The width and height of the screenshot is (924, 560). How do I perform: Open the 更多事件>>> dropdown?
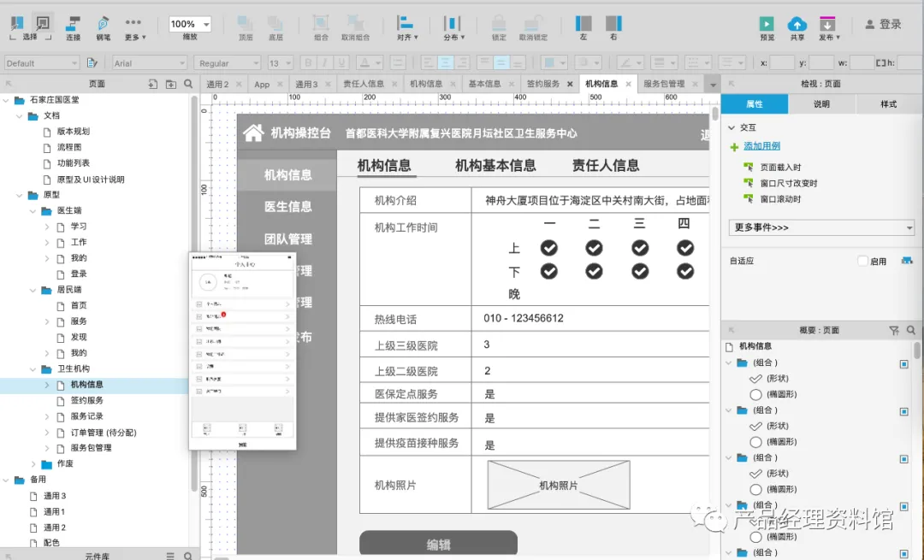point(821,227)
